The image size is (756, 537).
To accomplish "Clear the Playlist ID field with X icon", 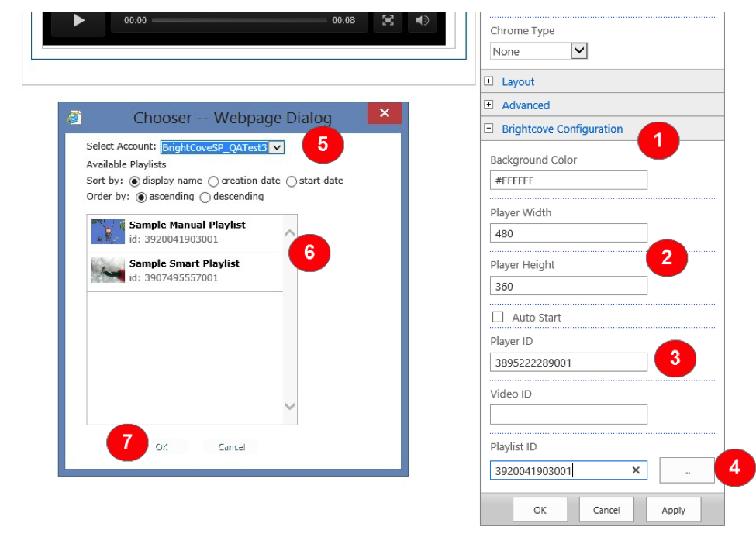I will click(x=636, y=470).
